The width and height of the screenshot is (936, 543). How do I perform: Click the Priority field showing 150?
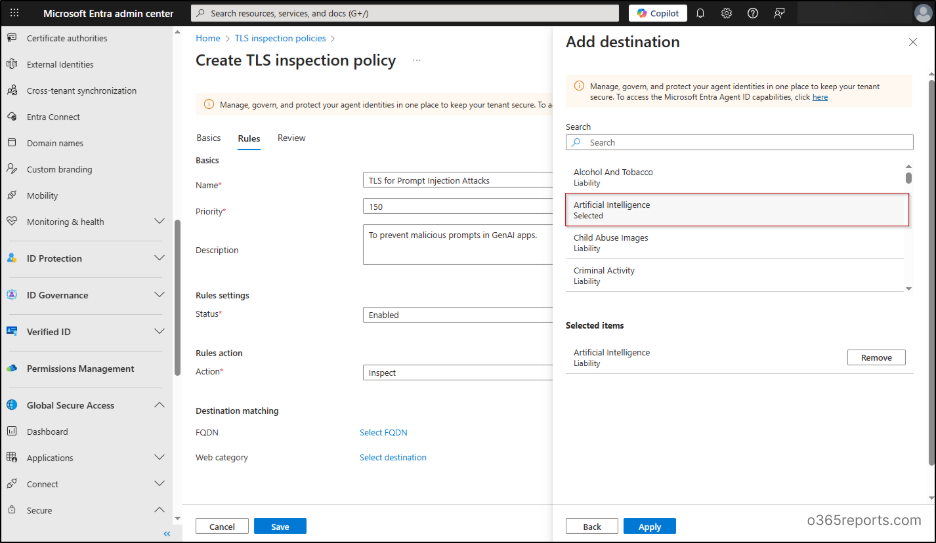pos(458,206)
